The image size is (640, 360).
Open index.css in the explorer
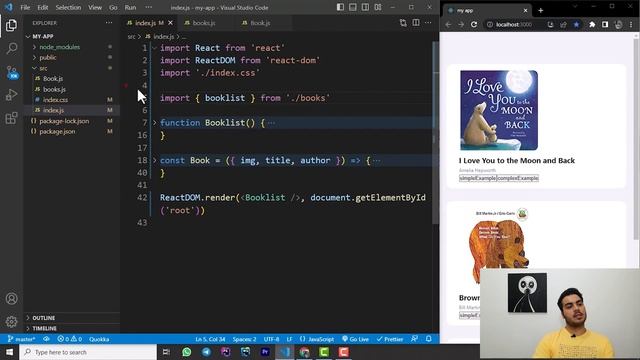tap(56, 100)
